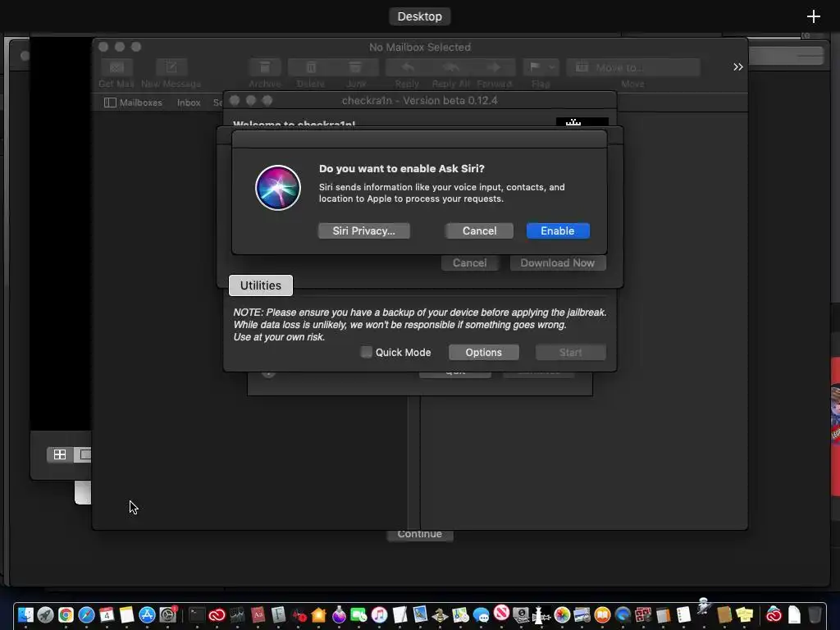Viewport: 840px width, 630px height.
Task: Select the Desktop space label
Action: (419, 16)
